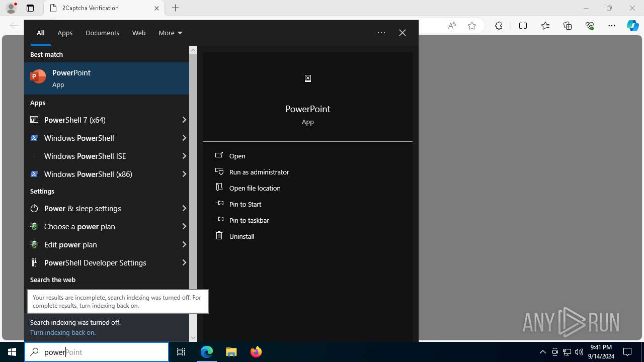Click Edge Read aloud icon
The height and width of the screenshot is (362, 644).
(x=452, y=26)
